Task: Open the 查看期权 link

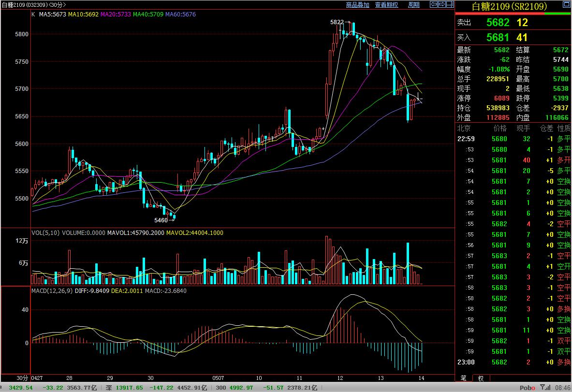Action: point(386,5)
